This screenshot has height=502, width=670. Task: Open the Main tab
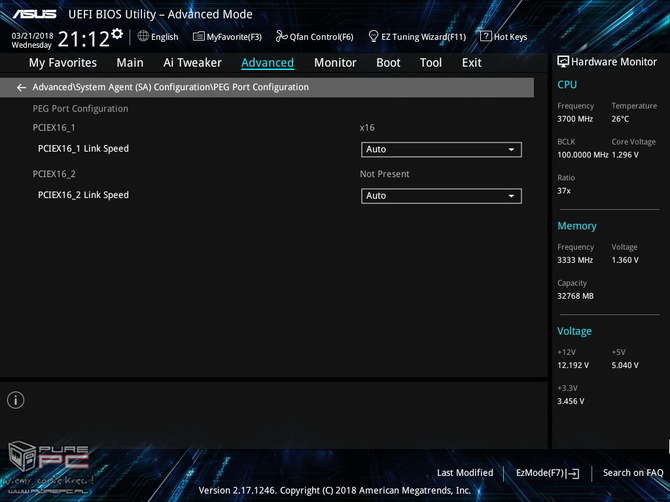[x=130, y=63]
